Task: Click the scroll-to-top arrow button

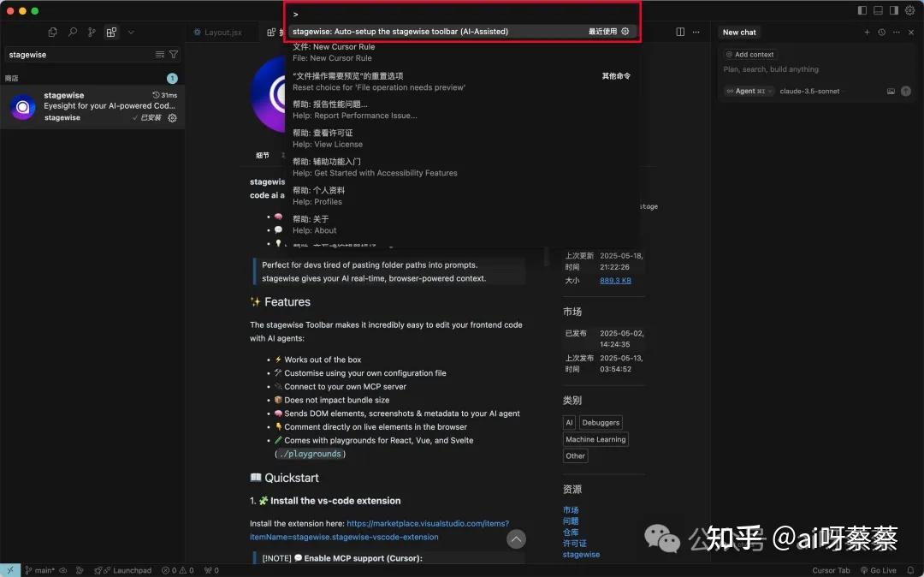Action: (x=516, y=538)
